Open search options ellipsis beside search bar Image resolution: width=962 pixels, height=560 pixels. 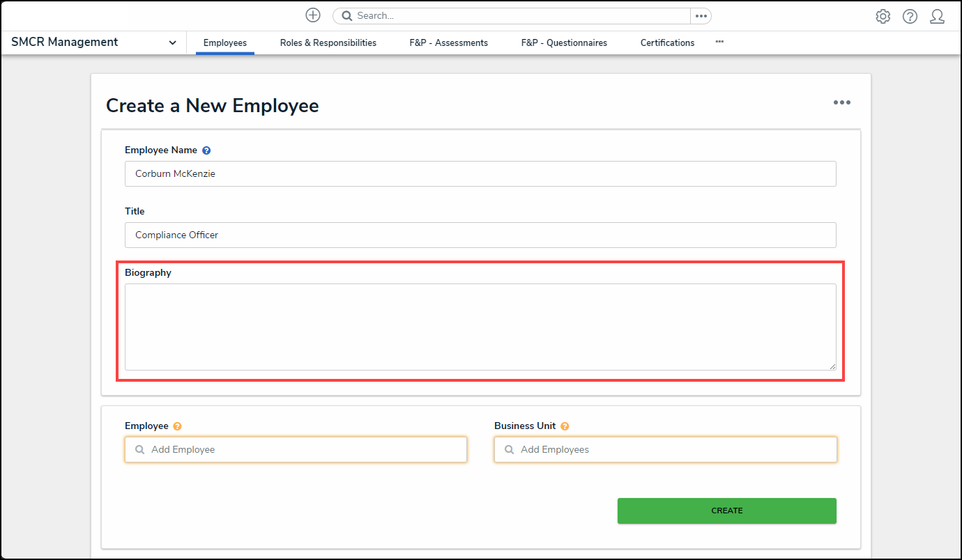[x=701, y=16]
